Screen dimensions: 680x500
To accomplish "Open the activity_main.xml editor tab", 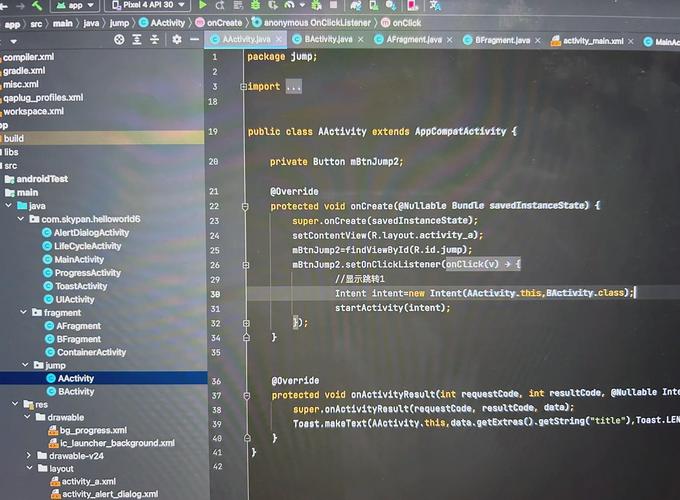I will tap(592, 41).
